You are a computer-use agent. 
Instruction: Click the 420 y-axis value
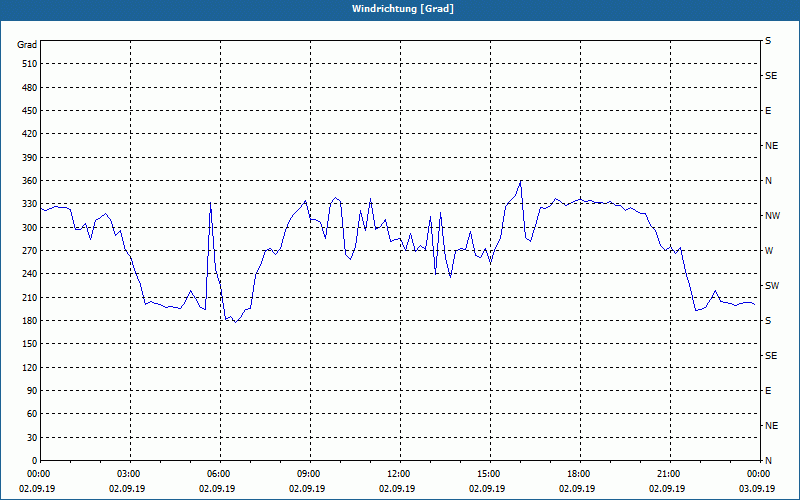(30, 134)
